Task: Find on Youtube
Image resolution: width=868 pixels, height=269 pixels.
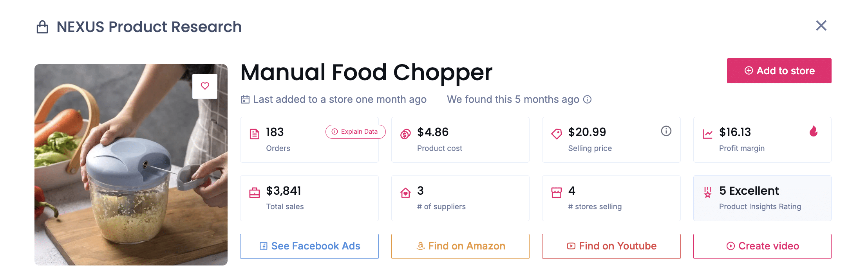Action: (611, 246)
